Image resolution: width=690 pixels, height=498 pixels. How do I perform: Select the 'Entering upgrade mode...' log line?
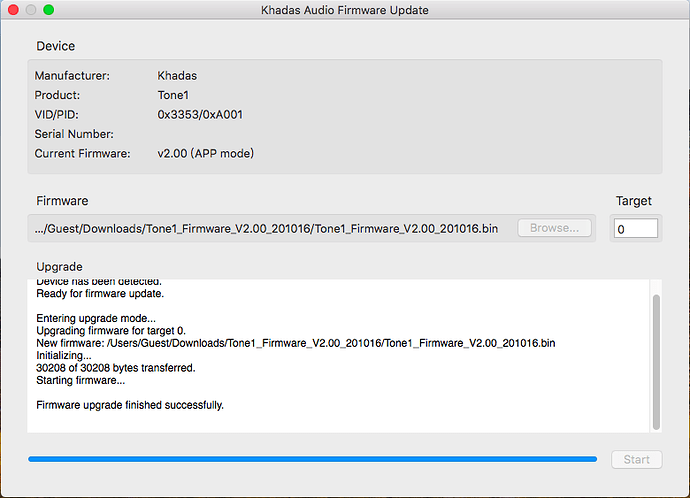coord(94,317)
